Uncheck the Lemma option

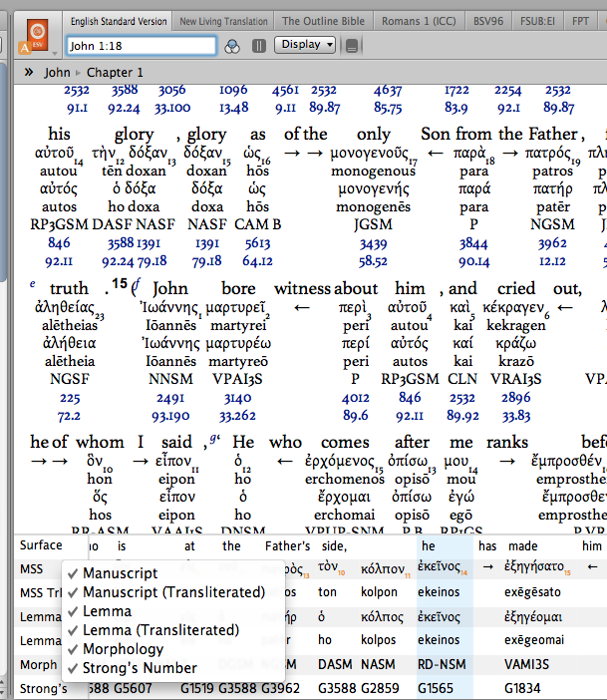pos(100,611)
